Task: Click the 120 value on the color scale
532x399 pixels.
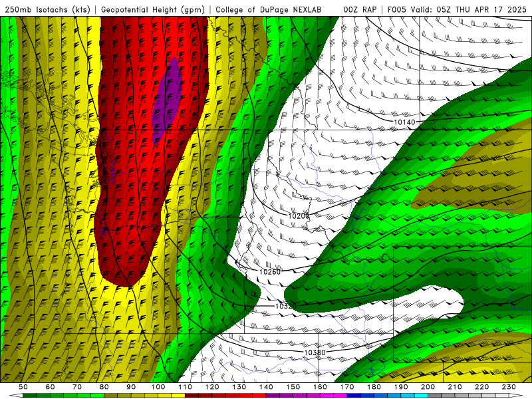Action: (x=212, y=387)
